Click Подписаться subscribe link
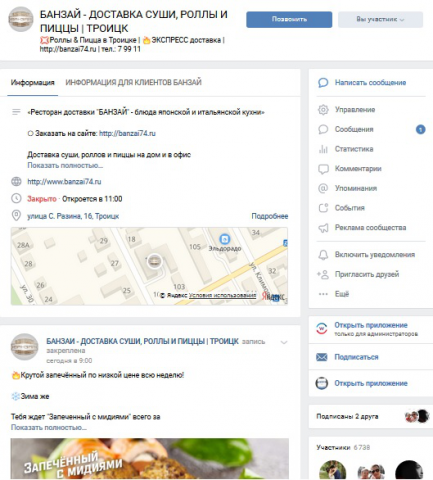Viewport: 433px width, 480px height. 356,357
